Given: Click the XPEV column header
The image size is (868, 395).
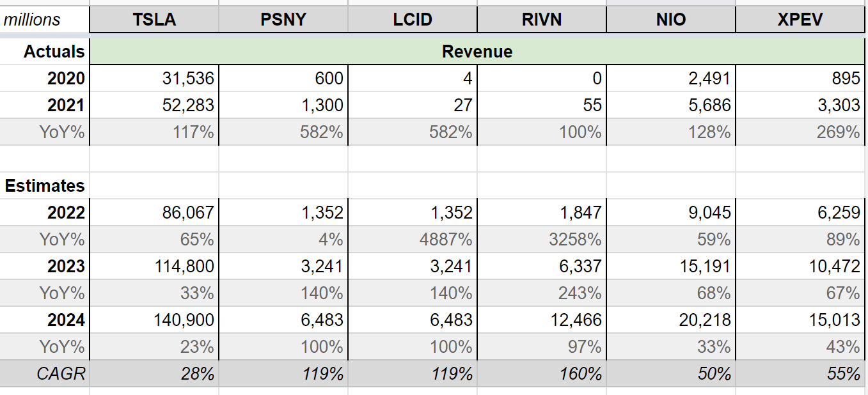Looking at the screenshot, I should 800,20.
